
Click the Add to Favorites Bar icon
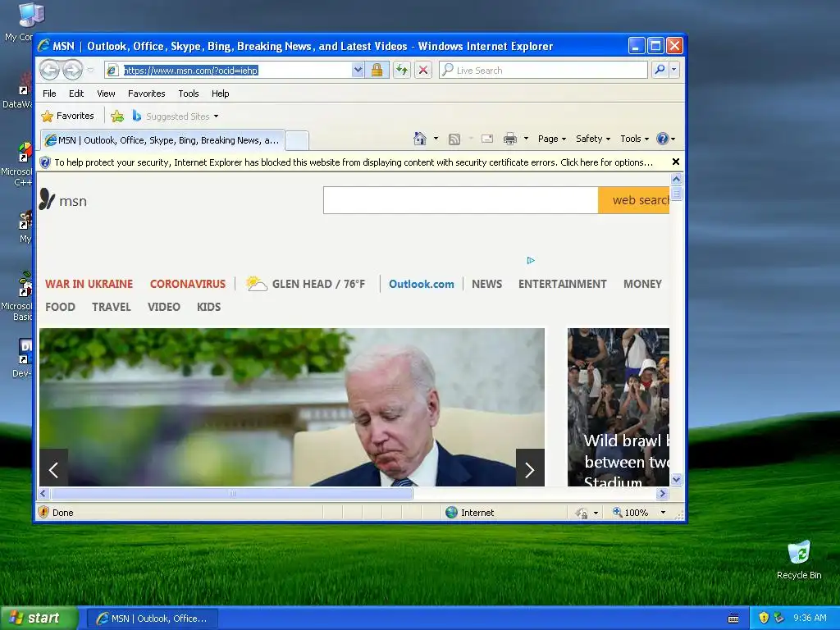click(x=117, y=116)
